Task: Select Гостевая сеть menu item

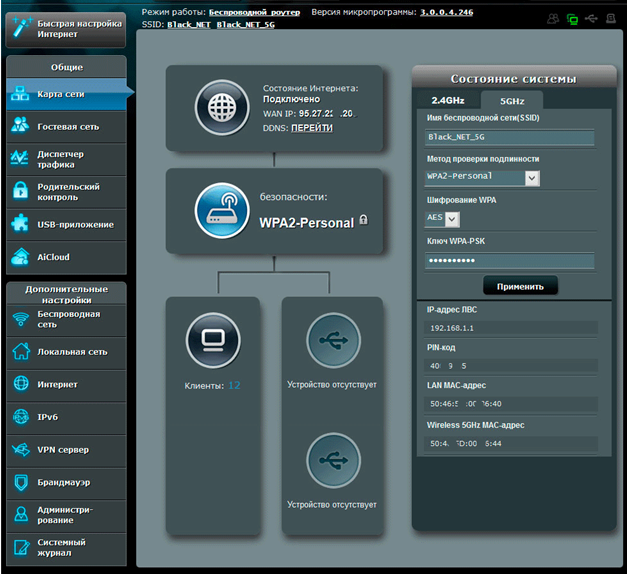Action: 66,126
